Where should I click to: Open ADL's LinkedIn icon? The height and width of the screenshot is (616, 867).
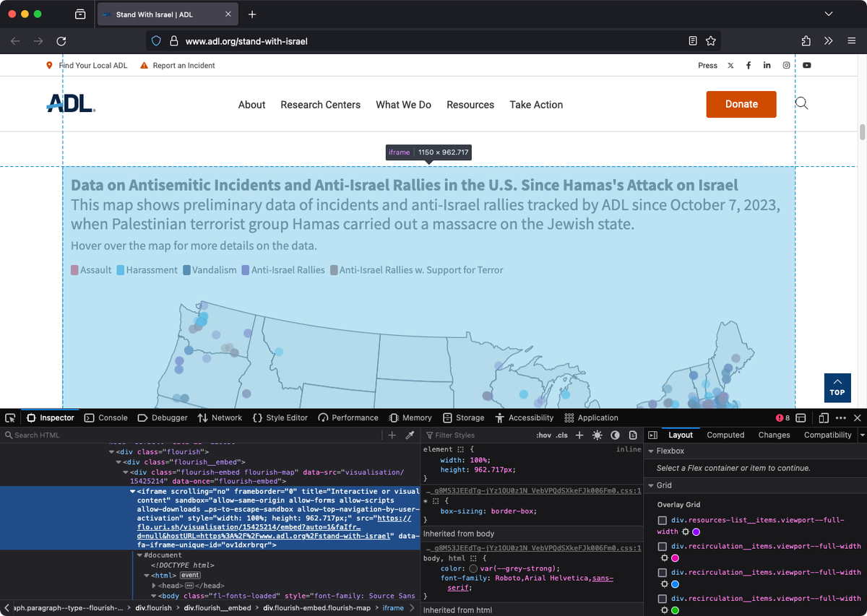[767, 66]
